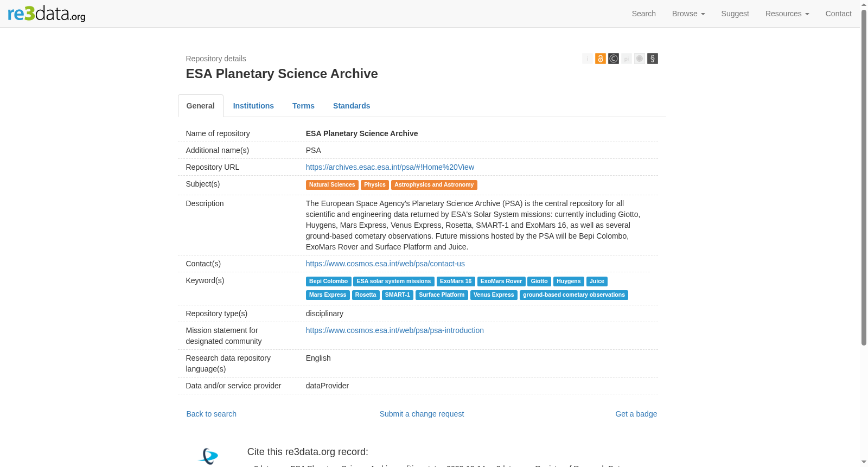Switch to the Institutions tab
Image resolution: width=868 pixels, height=467 pixels.
pyautogui.click(x=253, y=106)
